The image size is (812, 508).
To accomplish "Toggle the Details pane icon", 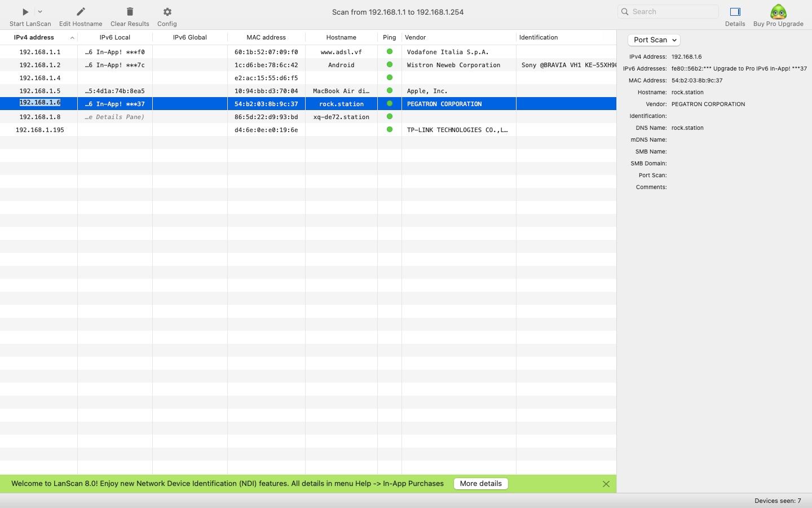I will (x=735, y=12).
